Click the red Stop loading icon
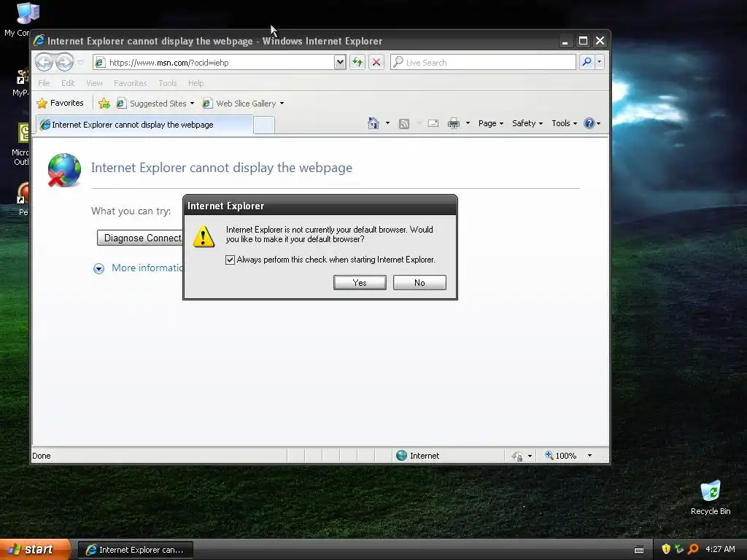Image resolution: width=747 pixels, height=560 pixels. click(x=376, y=63)
